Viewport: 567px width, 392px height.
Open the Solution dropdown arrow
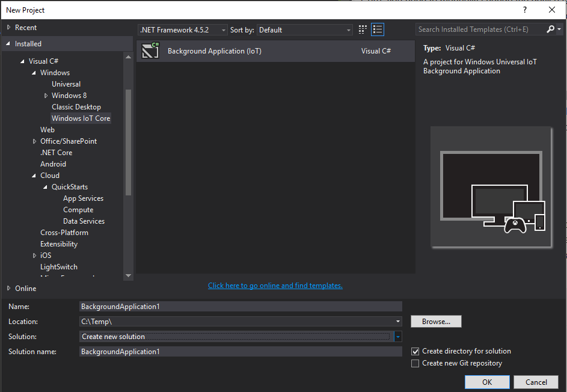pos(398,337)
